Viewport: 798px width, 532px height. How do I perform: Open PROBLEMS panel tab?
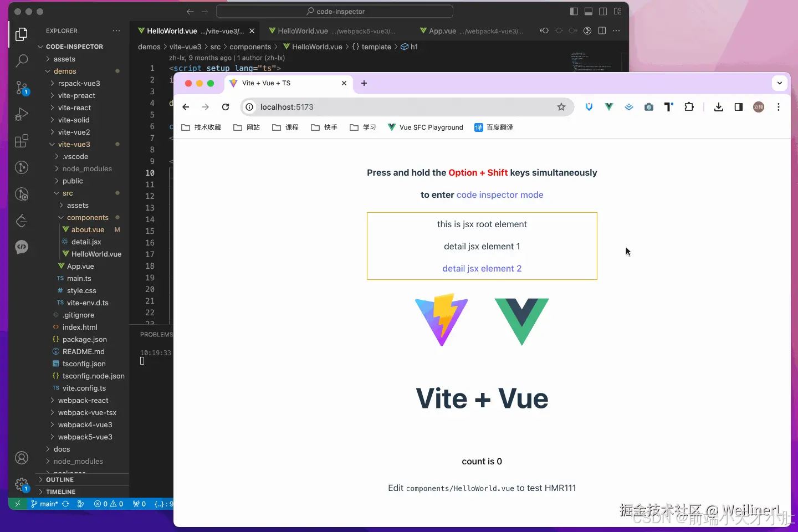(x=156, y=335)
